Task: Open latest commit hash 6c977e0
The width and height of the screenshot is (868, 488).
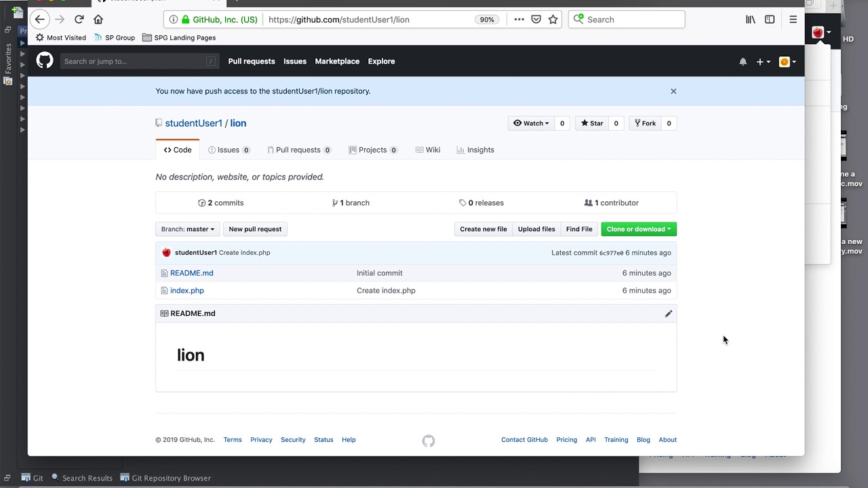Action: coord(611,253)
